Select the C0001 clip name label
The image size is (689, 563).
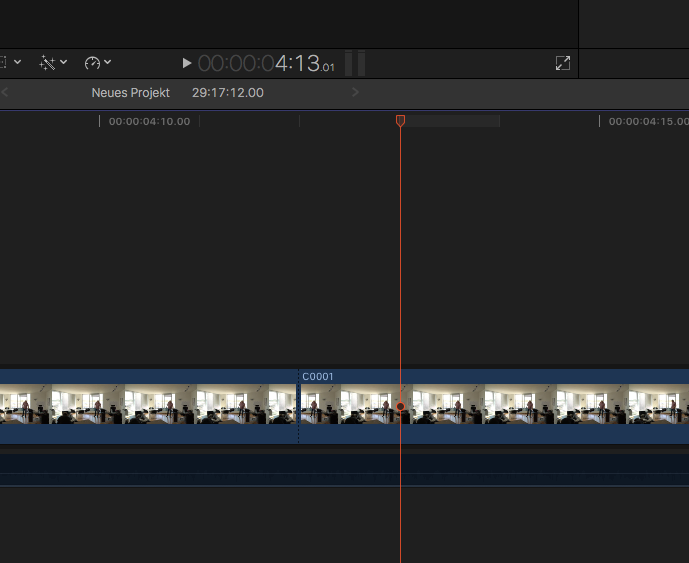pyautogui.click(x=318, y=377)
